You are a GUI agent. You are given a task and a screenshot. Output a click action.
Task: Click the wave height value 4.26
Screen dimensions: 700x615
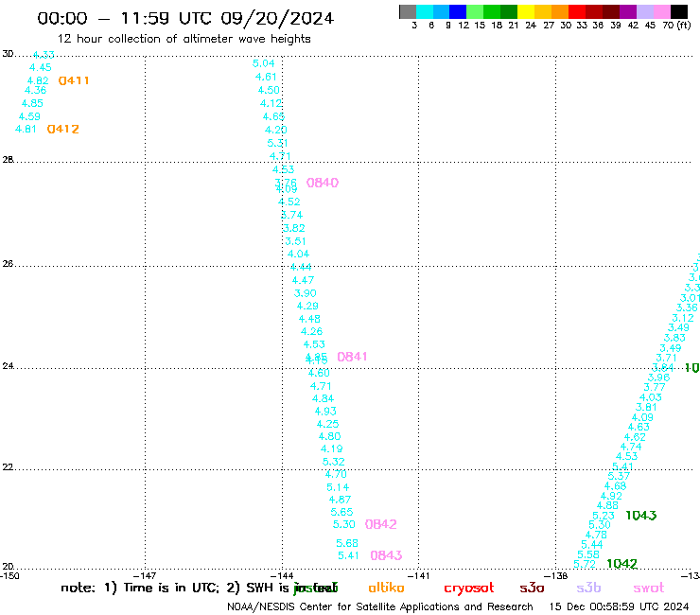(x=311, y=332)
